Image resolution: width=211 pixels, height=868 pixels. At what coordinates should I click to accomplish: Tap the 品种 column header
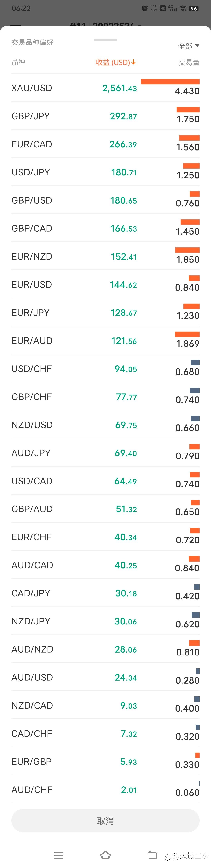pyautogui.click(x=18, y=62)
